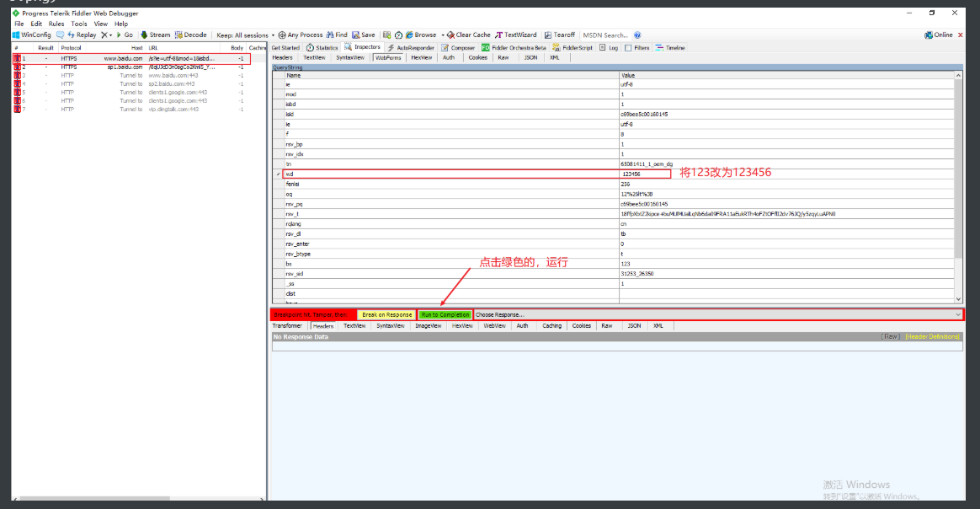The width and height of the screenshot is (980, 509).
Task: Open Keep: All sessions dropdown
Action: point(246,35)
